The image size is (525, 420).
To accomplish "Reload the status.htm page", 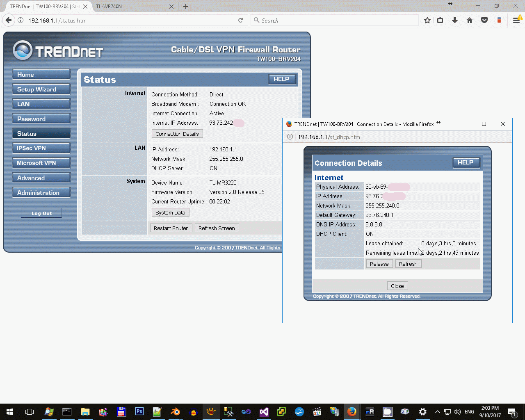I will pyautogui.click(x=240, y=20).
